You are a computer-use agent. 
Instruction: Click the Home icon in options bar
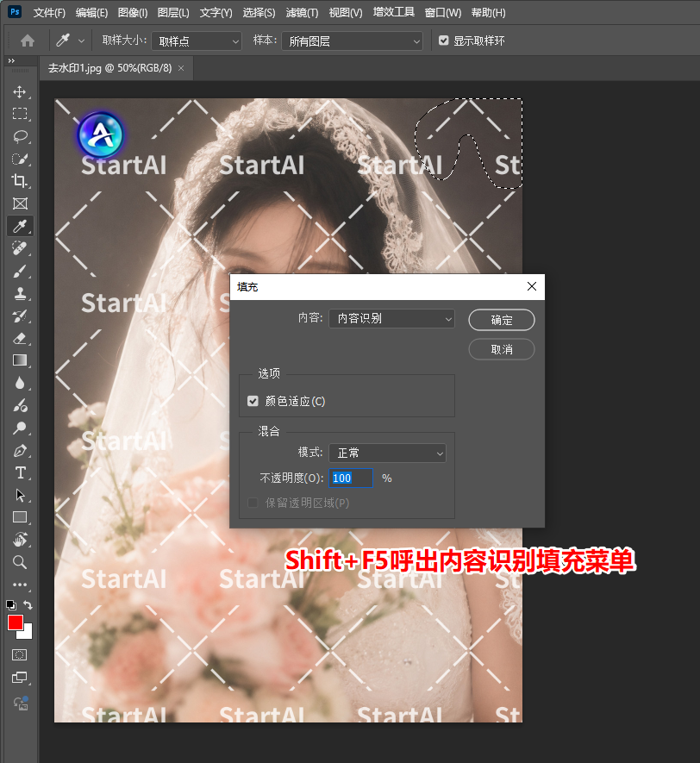tap(28, 41)
